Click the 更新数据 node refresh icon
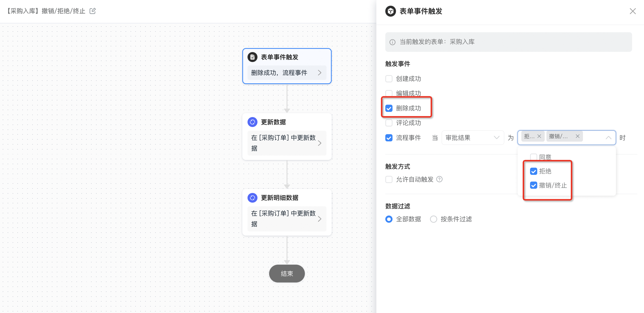644x313 pixels. click(x=252, y=122)
